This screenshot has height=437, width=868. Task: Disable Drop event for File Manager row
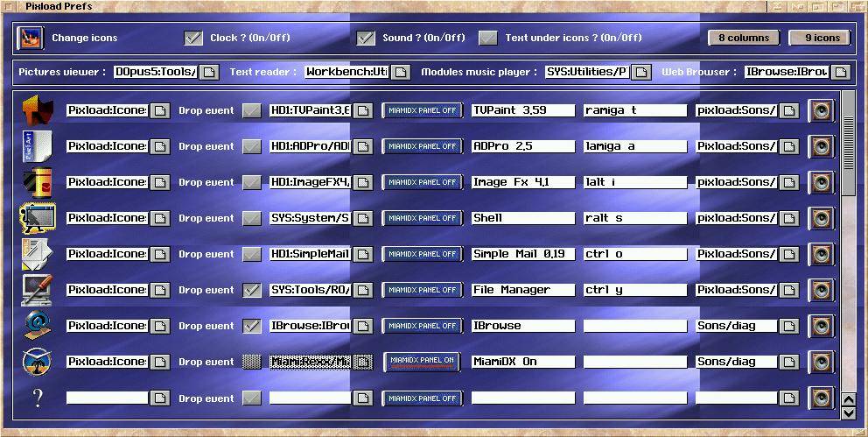tap(252, 290)
